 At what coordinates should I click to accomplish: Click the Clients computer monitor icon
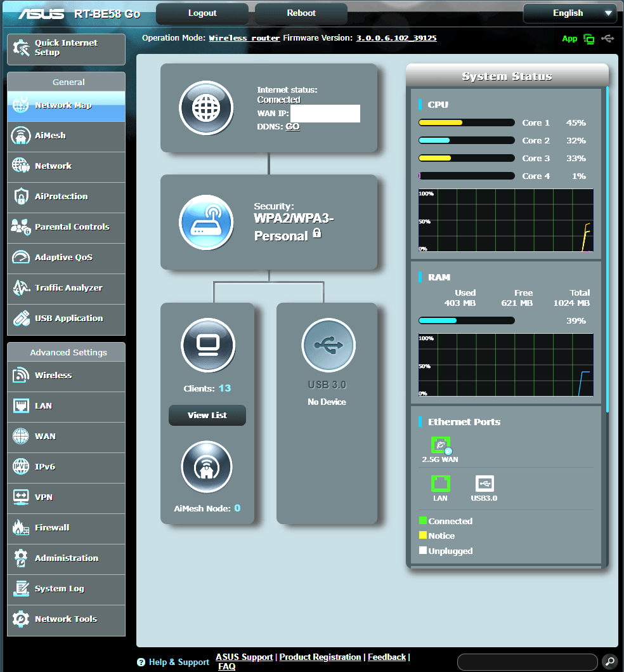click(x=207, y=345)
